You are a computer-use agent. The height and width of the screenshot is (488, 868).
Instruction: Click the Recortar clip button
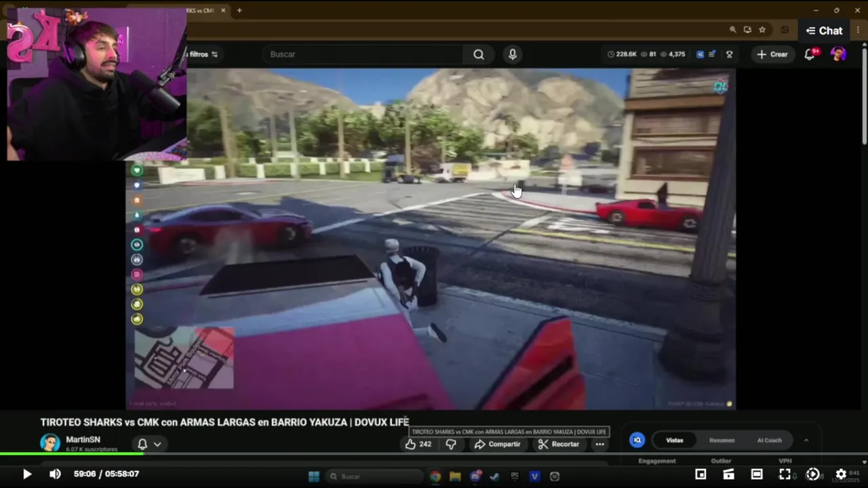pyautogui.click(x=558, y=444)
